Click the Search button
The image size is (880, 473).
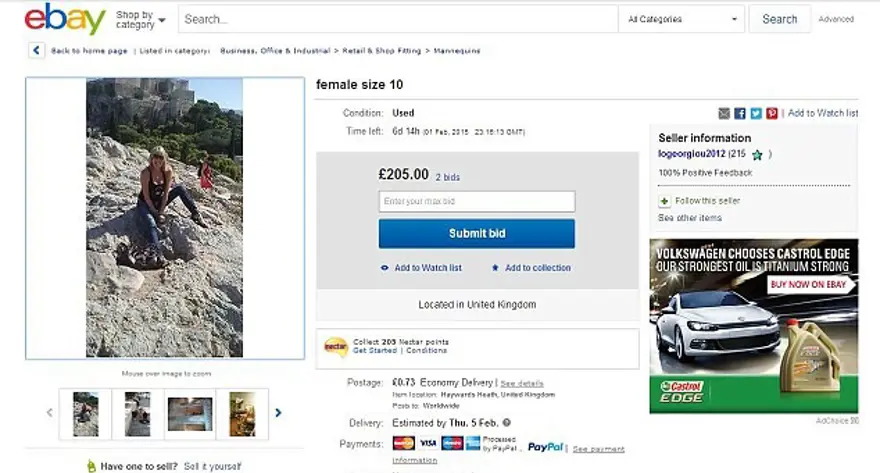tap(779, 19)
